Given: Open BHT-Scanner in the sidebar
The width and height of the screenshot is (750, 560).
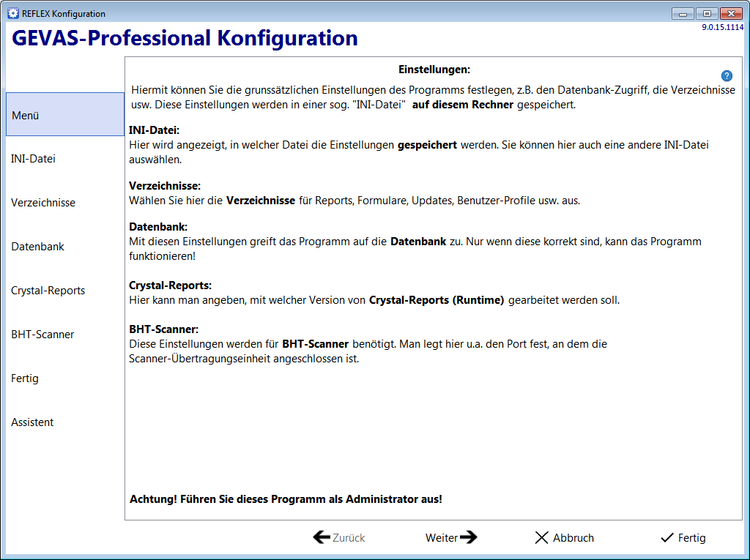Looking at the screenshot, I should click(42, 335).
